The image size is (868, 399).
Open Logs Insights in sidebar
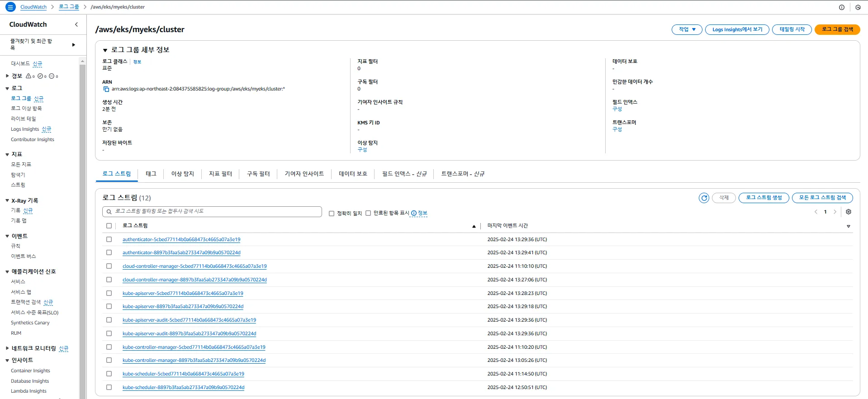(25, 129)
